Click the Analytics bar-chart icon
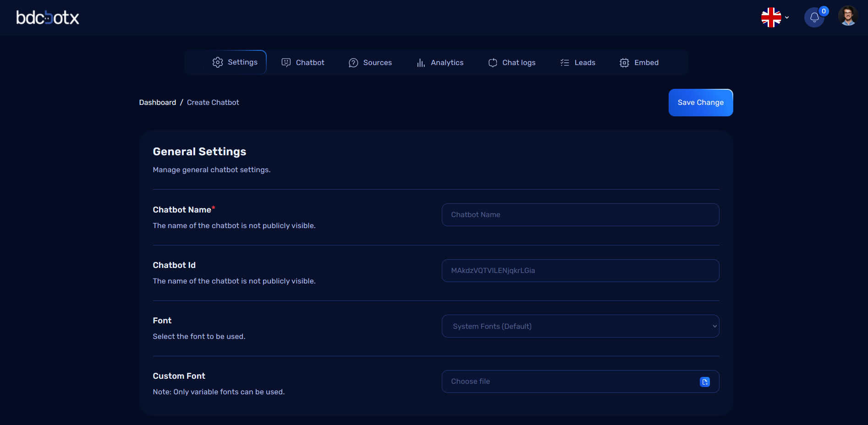Image resolution: width=868 pixels, height=425 pixels. click(421, 62)
